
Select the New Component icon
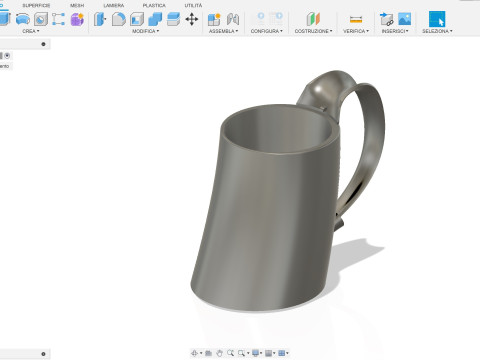point(214,19)
